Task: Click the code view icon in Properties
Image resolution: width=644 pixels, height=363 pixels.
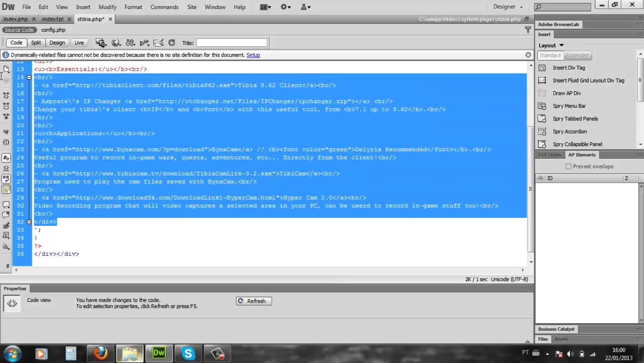Action: tap(12, 303)
